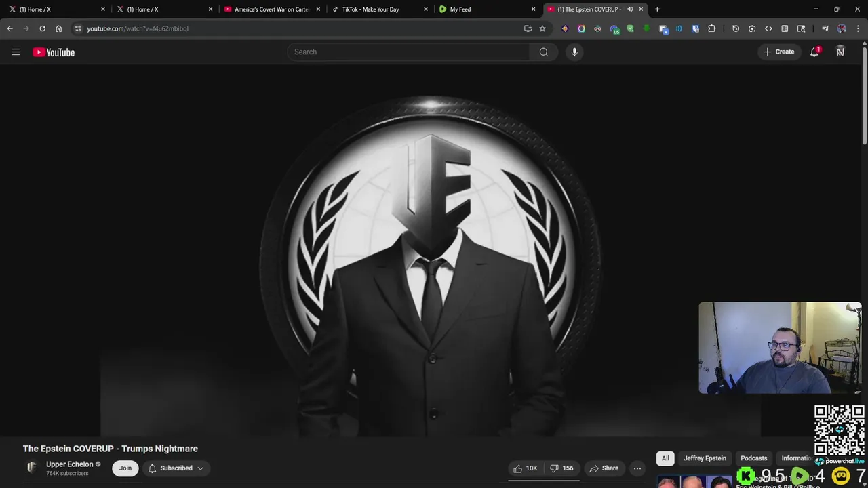Open browser history clock icon
Viewport: 868px width, 488px height.
click(x=736, y=28)
